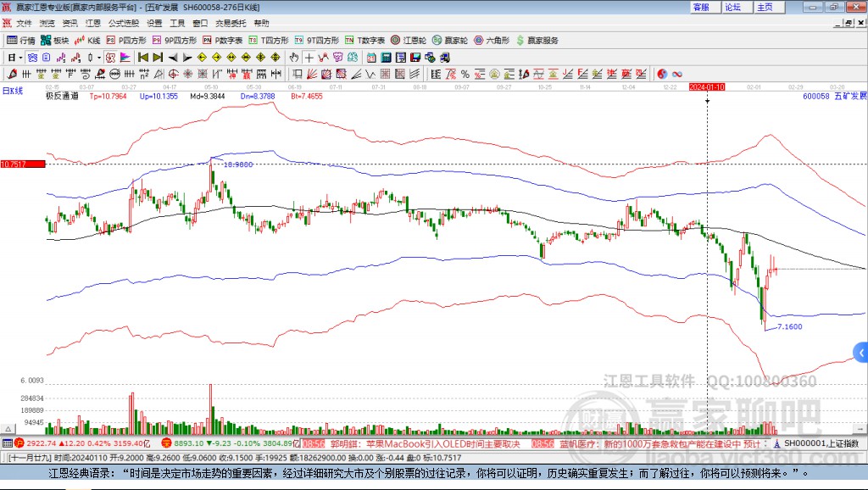
Task: Open the 交易委托 menu
Action: click(x=231, y=23)
